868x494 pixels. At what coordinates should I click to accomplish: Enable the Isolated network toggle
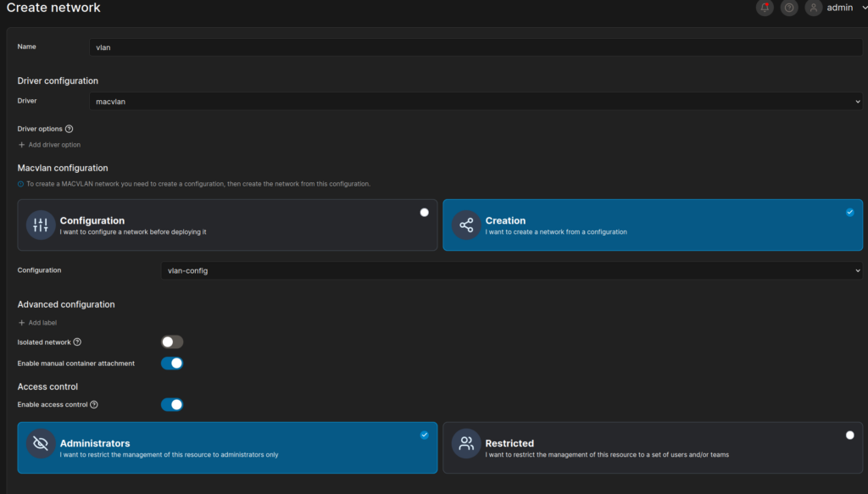point(172,342)
